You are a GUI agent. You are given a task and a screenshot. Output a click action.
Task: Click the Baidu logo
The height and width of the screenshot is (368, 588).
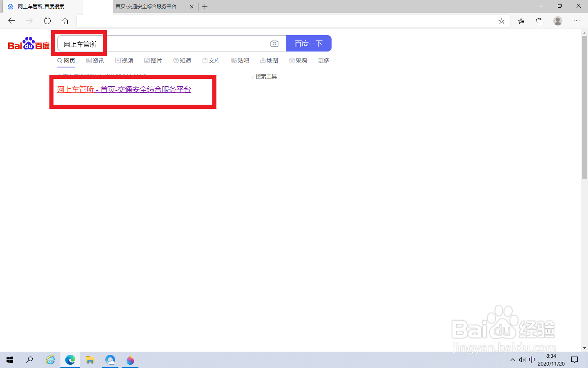tap(29, 43)
